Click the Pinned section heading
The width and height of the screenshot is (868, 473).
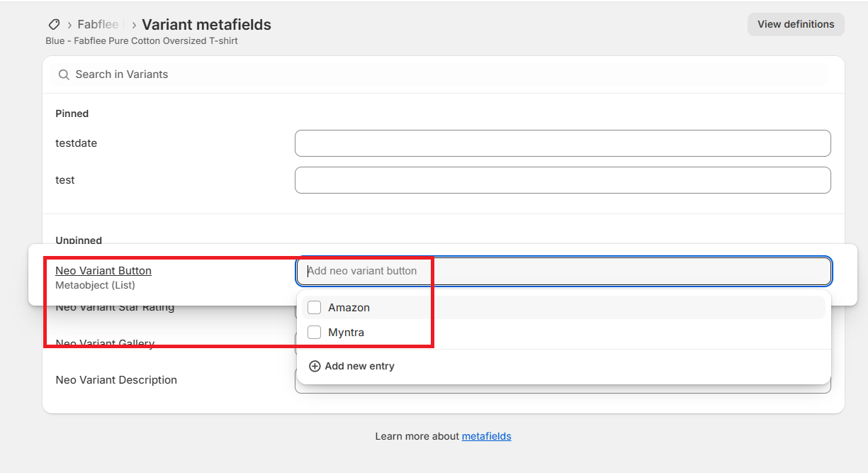coord(72,113)
